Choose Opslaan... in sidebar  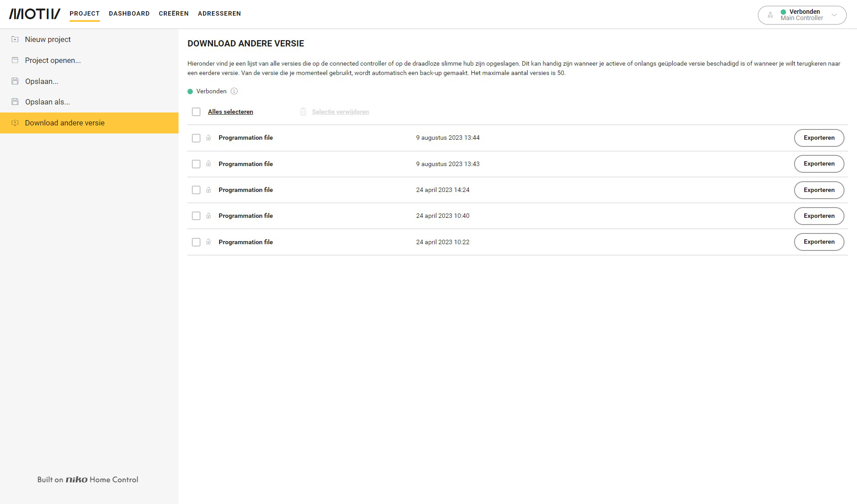tap(89, 81)
